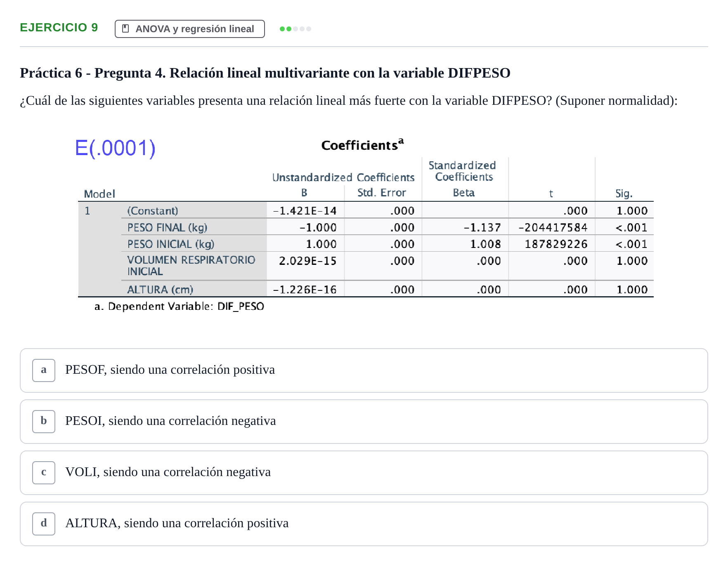This screenshot has width=728, height=566.
Task: Click the (Constant) row label
Action: 153,211
